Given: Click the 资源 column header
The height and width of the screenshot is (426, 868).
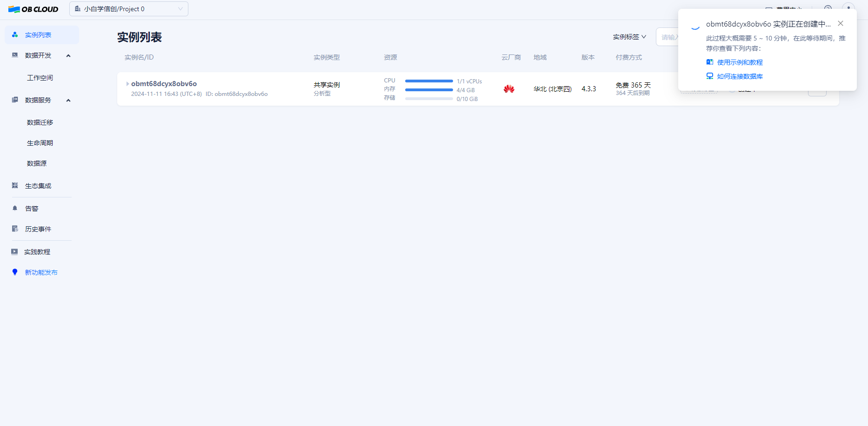Looking at the screenshot, I should pos(390,57).
